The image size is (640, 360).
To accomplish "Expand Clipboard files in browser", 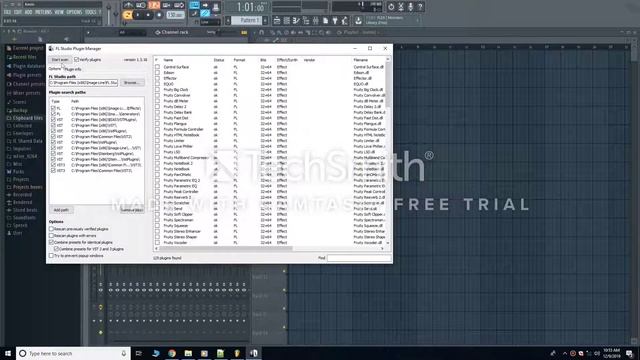I will pyautogui.click(x=24, y=118).
